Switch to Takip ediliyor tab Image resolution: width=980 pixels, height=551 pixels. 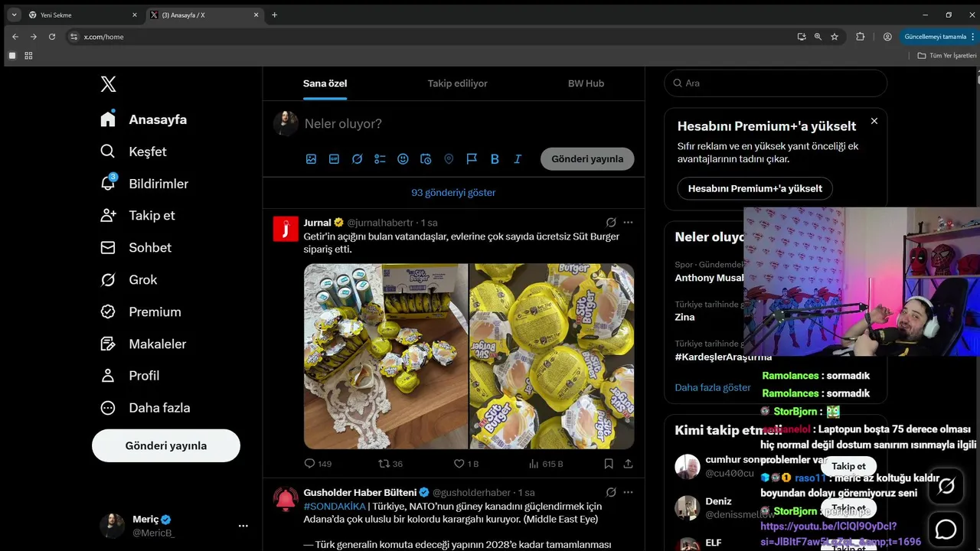coord(458,83)
